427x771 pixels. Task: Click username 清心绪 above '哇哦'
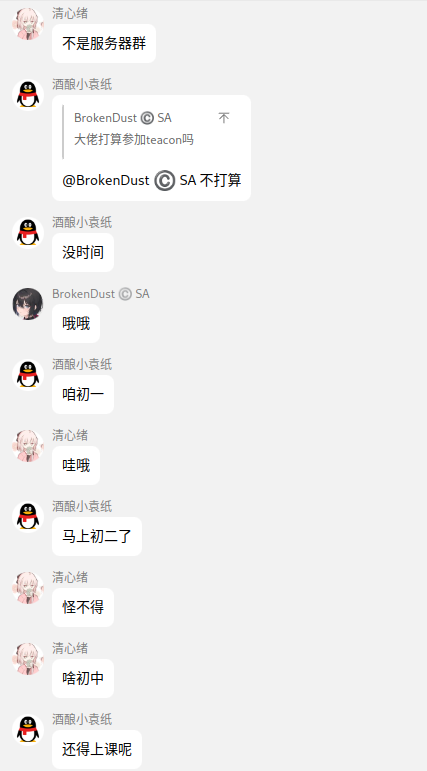pyautogui.click(x=70, y=436)
